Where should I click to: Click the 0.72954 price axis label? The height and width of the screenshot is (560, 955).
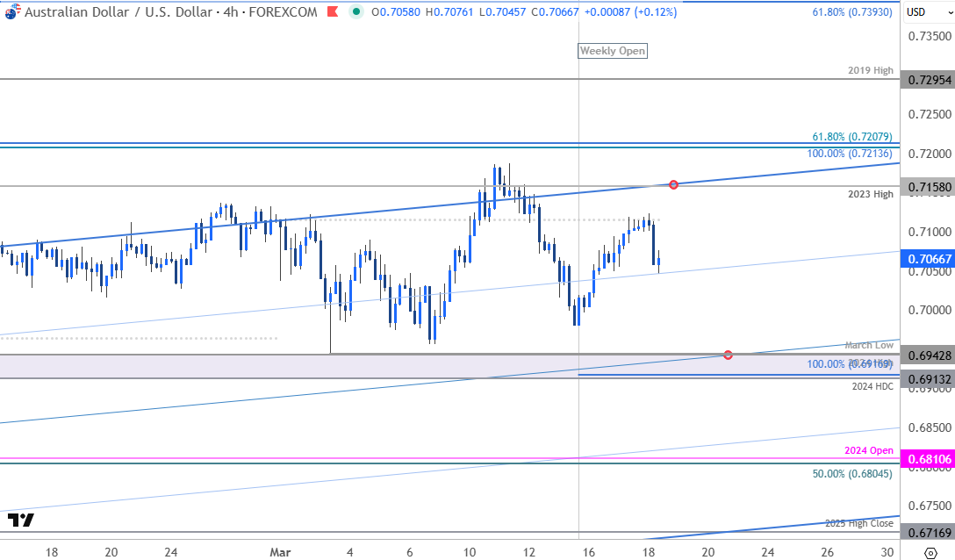930,80
